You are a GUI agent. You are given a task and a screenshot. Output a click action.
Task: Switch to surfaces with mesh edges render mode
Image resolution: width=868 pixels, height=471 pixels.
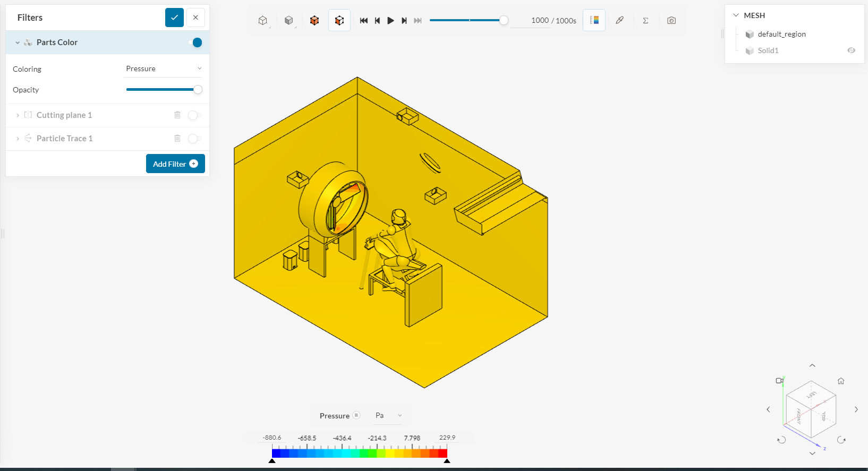pos(314,20)
